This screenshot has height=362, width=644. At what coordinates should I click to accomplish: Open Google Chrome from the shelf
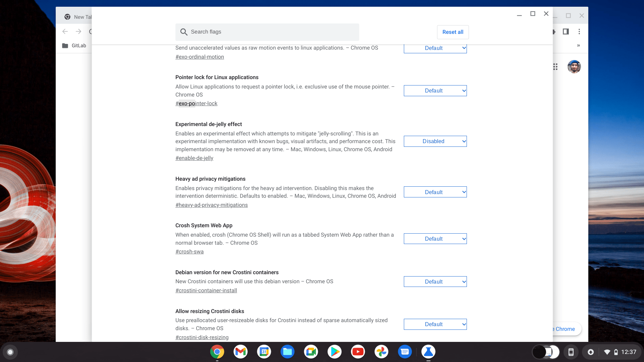click(217, 352)
